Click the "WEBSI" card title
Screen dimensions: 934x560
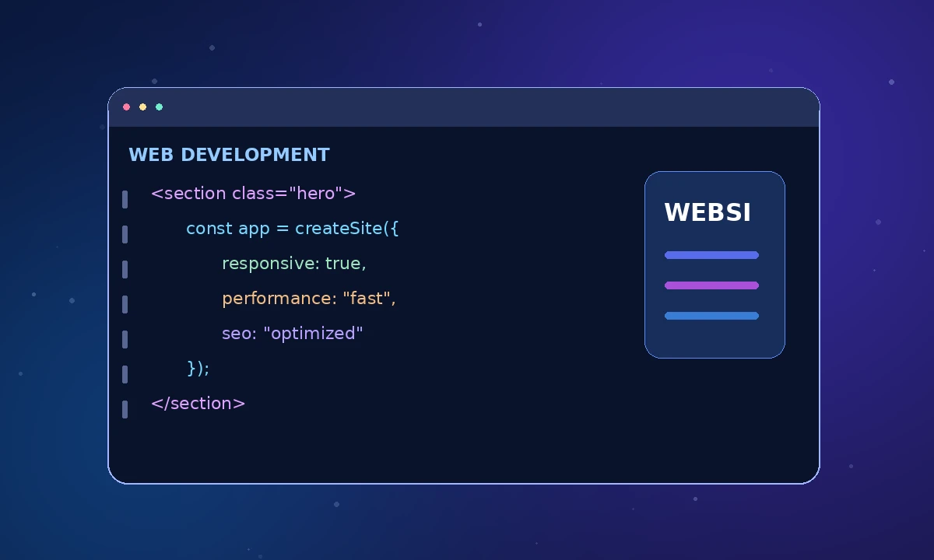point(708,212)
